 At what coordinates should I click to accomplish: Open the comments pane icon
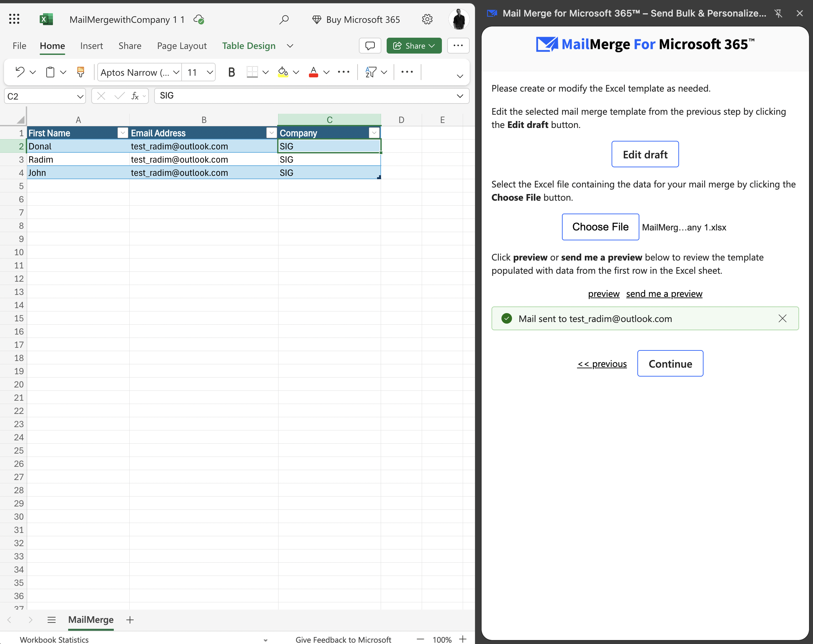click(370, 46)
